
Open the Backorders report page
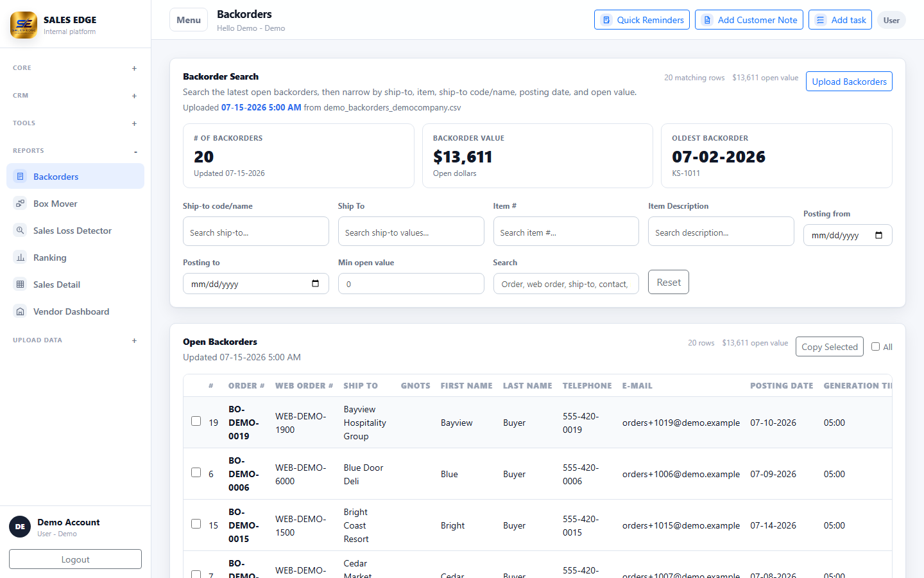(75, 176)
